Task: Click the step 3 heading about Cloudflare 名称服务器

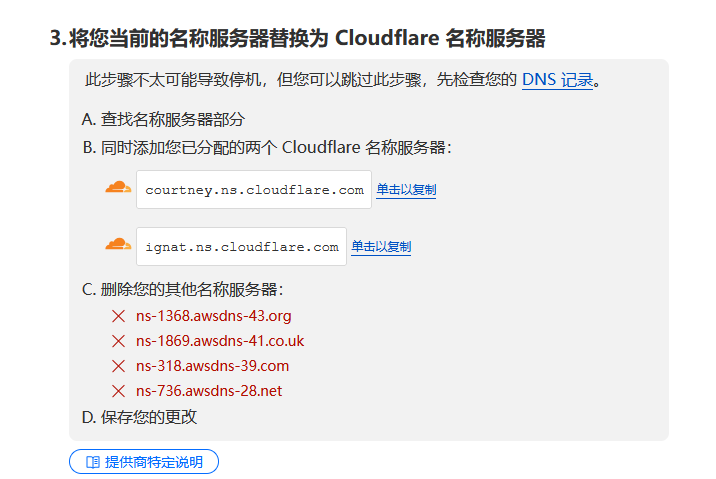Action: 298,38
